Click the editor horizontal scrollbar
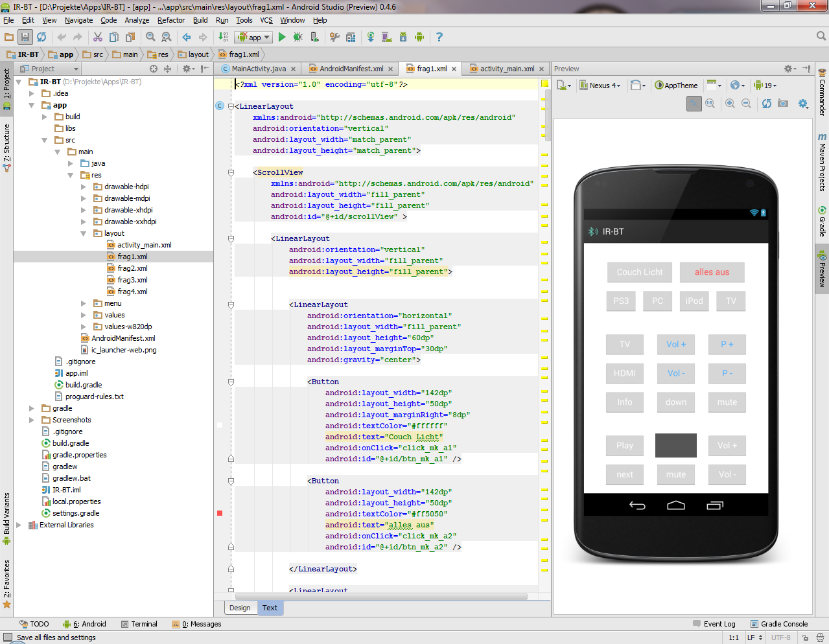 pos(381,596)
